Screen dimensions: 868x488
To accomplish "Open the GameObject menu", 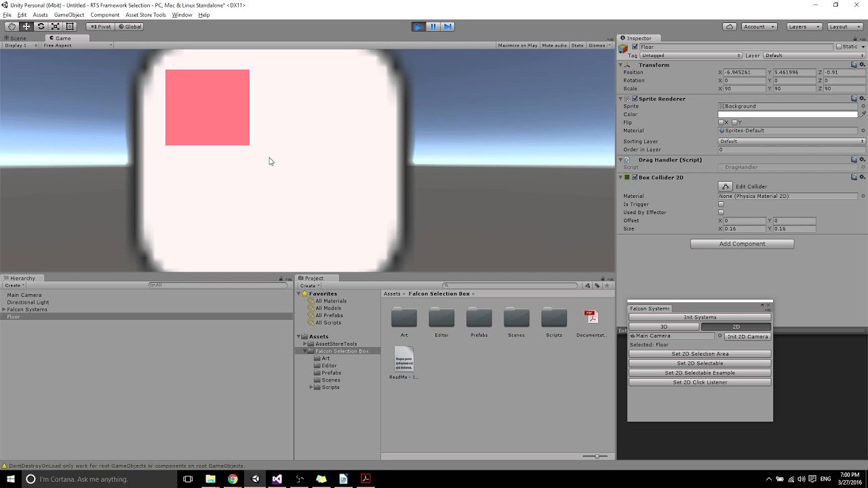I will [69, 15].
